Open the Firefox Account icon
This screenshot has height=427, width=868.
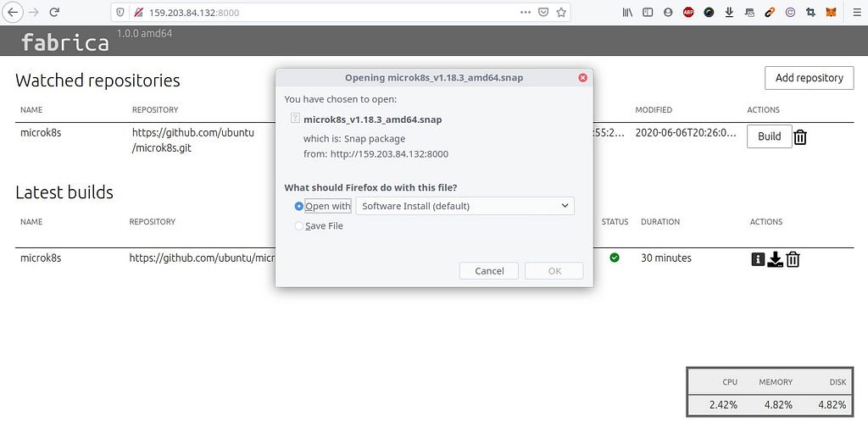click(x=668, y=12)
